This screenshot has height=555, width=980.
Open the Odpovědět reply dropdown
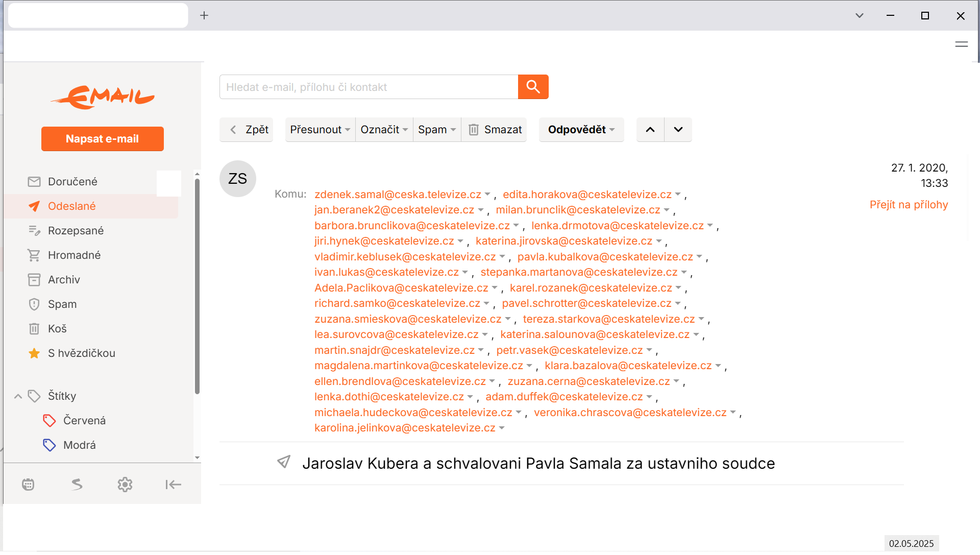(581, 130)
